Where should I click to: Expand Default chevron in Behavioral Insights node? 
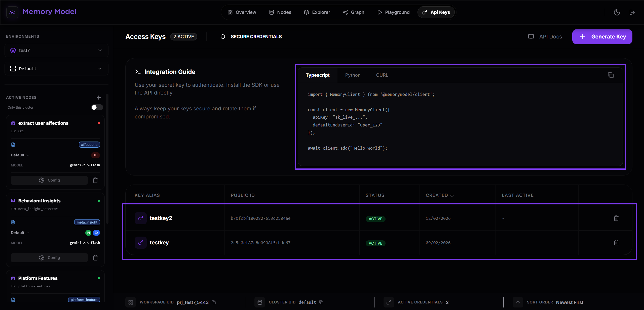[28, 233]
